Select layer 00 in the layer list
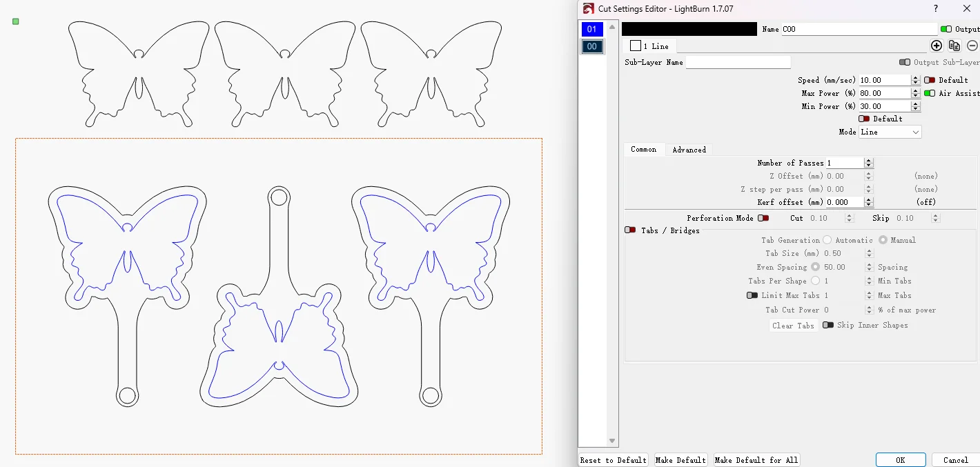Screen dimensions: 980x467 (x=592, y=46)
